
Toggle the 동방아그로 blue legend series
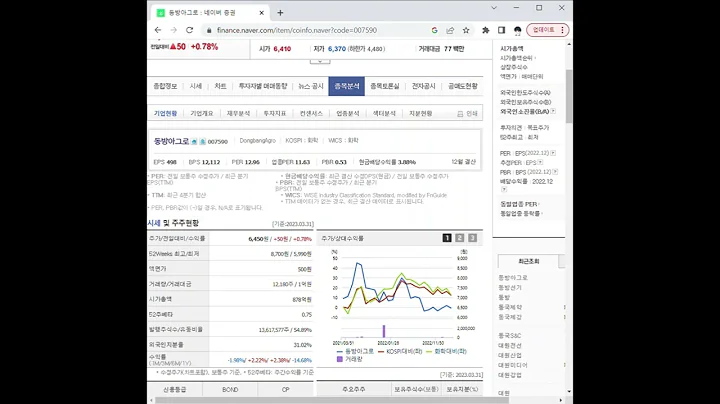tap(355, 351)
